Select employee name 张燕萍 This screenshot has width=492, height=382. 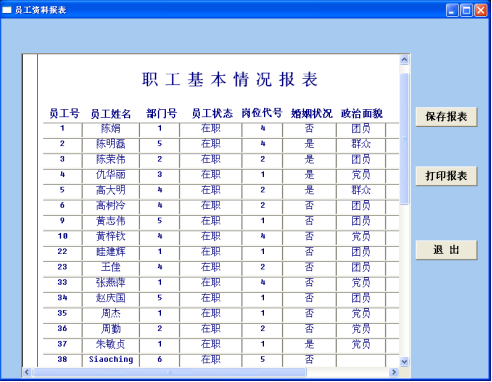pyautogui.click(x=111, y=282)
